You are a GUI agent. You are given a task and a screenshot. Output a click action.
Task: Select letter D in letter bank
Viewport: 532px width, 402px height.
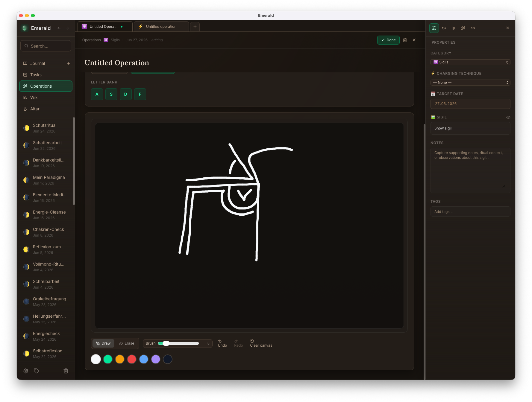[x=126, y=94]
